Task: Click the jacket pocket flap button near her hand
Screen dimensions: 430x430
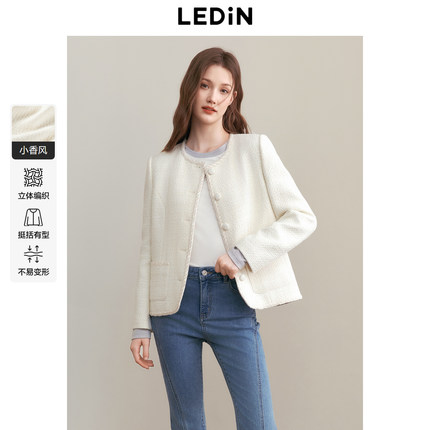Action: click(x=242, y=277)
